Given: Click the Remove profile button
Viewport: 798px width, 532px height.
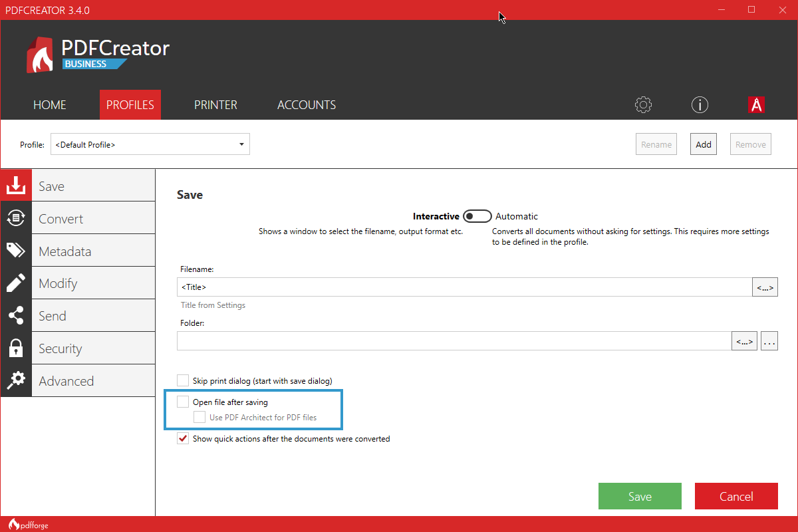Looking at the screenshot, I should tap(751, 144).
